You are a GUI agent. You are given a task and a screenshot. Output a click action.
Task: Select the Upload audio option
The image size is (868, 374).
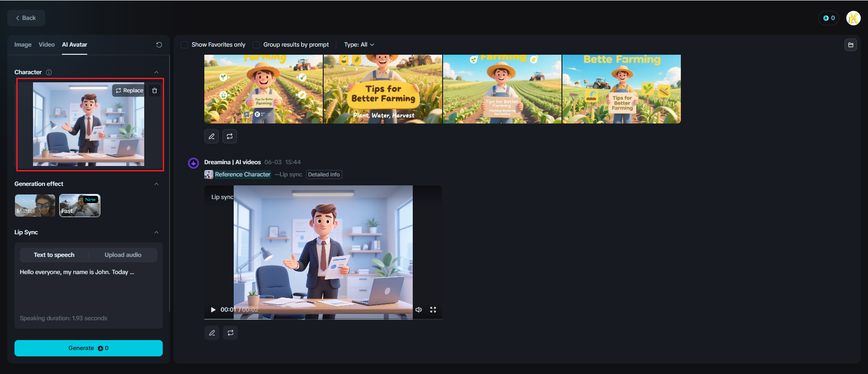pos(123,255)
